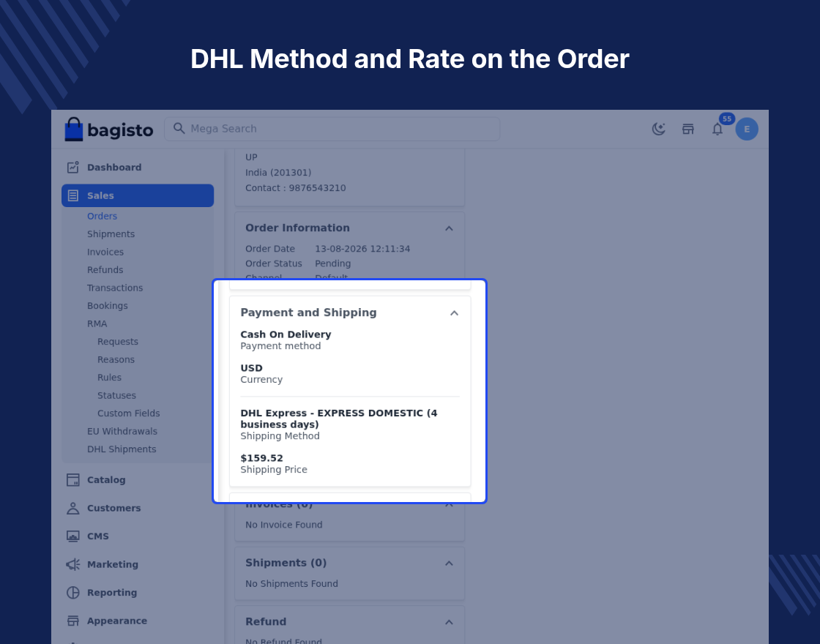Screen dimensions: 820x644
Task: Open Invoices page
Action: point(105,252)
